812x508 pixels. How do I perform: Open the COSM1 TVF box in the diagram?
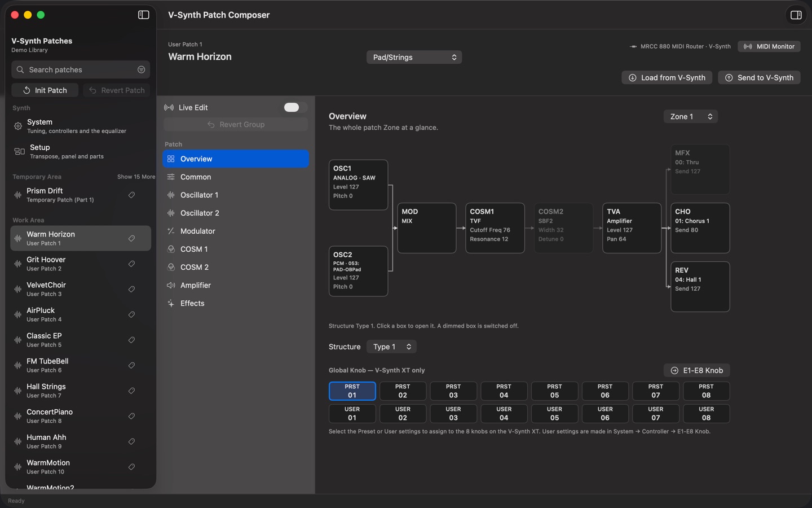pos(495,228)
